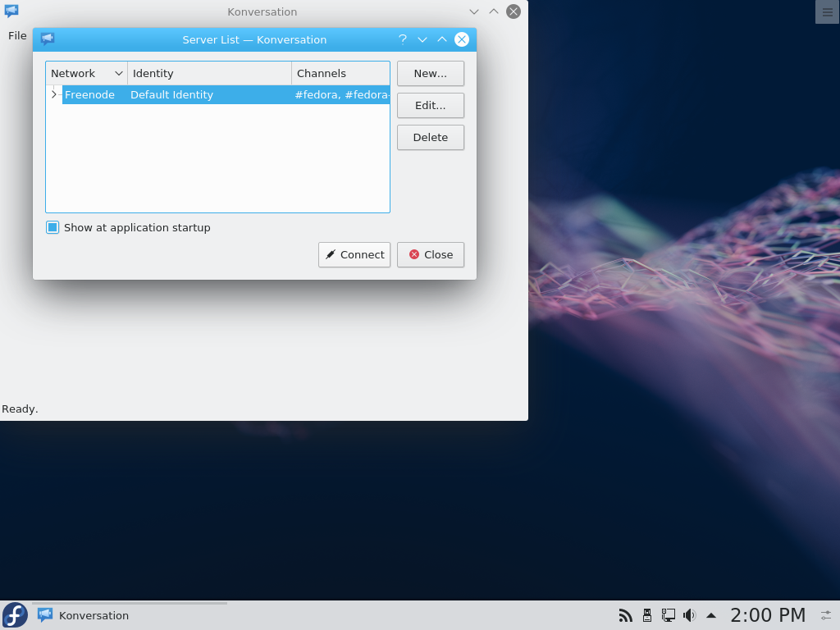Click the Channels column header

pyautogui.click(x=340, y=73)
